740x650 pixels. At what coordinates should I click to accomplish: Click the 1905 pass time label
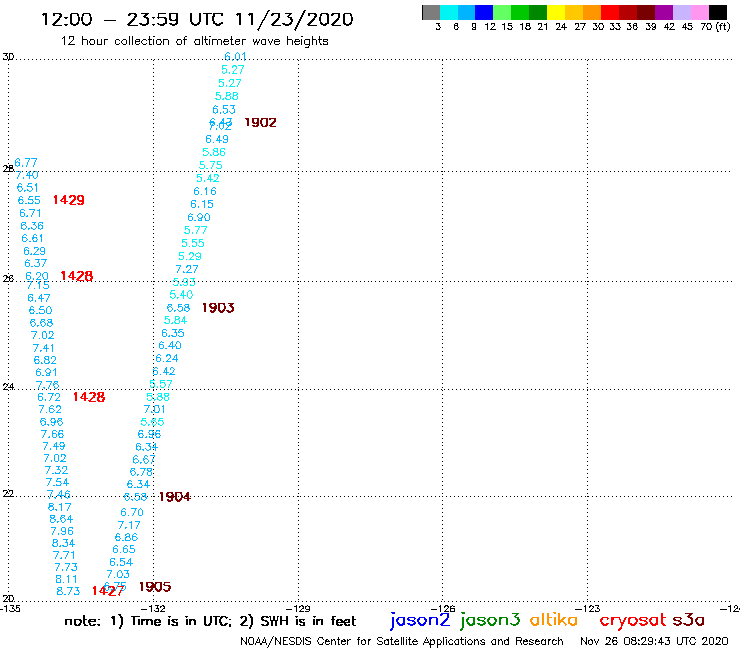click(155, 587)
